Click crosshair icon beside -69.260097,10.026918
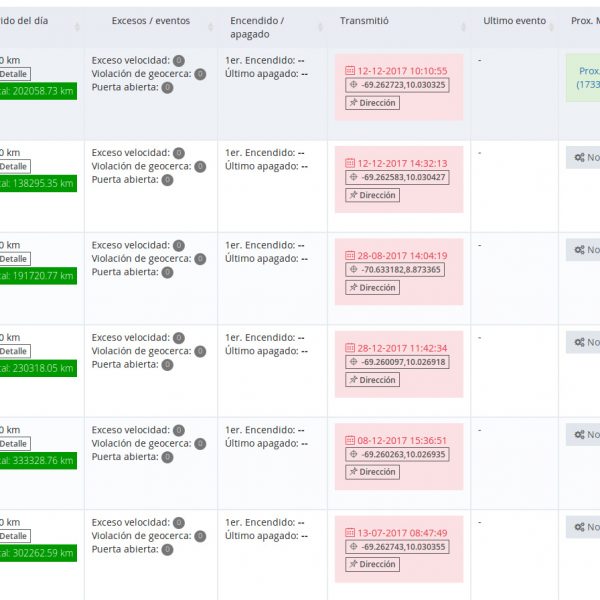The width and height of the screenshot is (600, 600). tap(352, 362)
